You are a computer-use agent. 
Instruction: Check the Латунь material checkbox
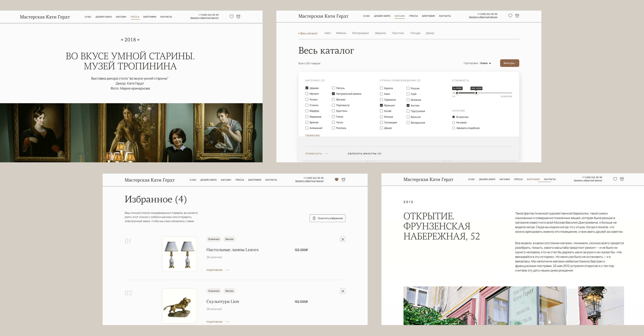(333, 88)
